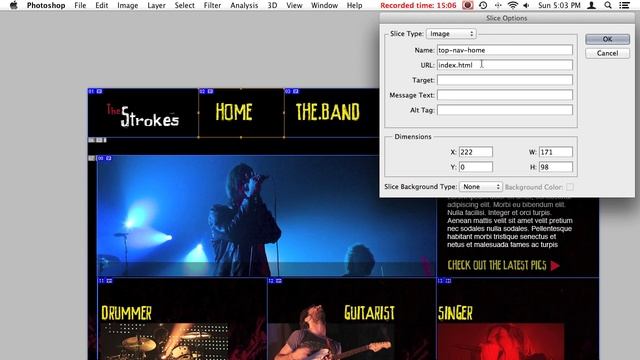Confirm slice options with OK
This screenshot has height=360, width=640.
click(x=607, y=39)
